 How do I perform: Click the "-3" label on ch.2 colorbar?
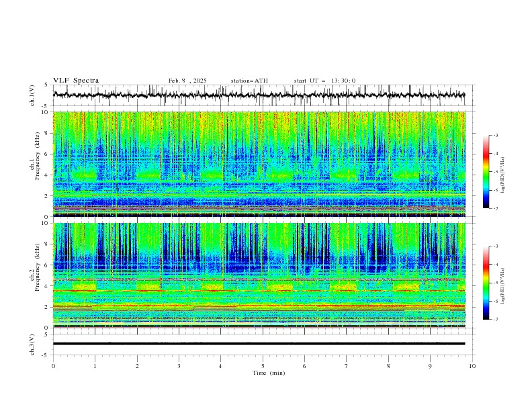pos(496,246)
